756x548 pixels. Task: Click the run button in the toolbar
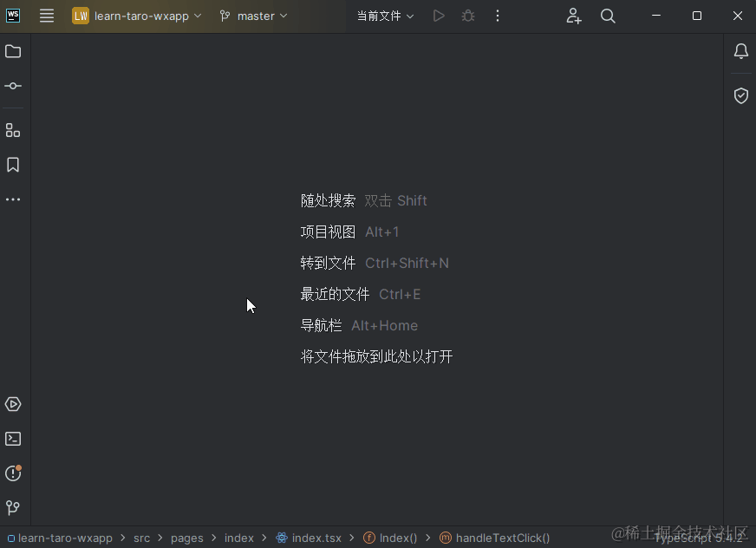pyautogui.click(x=438, y=16)
